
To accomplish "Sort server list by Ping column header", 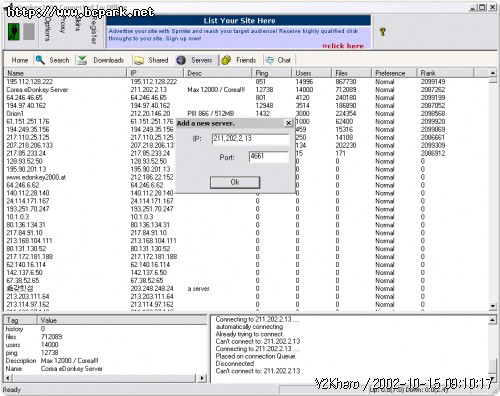I will (272, 73).
